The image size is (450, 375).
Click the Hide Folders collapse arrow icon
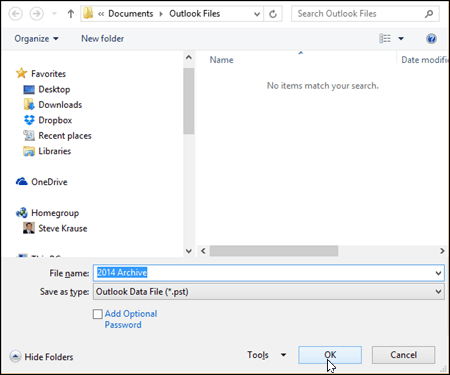coord(15,357)
